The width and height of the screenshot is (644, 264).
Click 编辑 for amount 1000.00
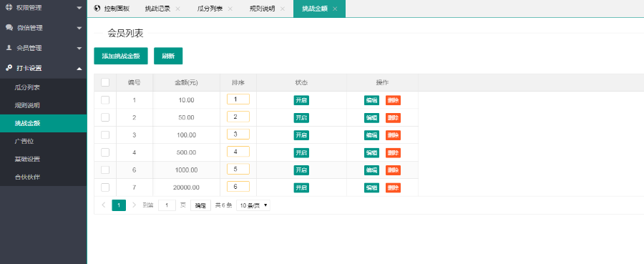(x=371, y=170)
